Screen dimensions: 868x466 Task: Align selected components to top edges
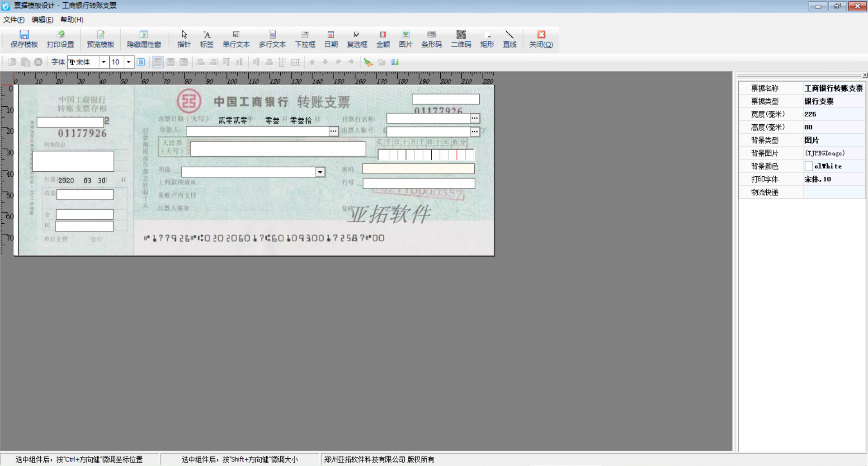tap(226, 62)
